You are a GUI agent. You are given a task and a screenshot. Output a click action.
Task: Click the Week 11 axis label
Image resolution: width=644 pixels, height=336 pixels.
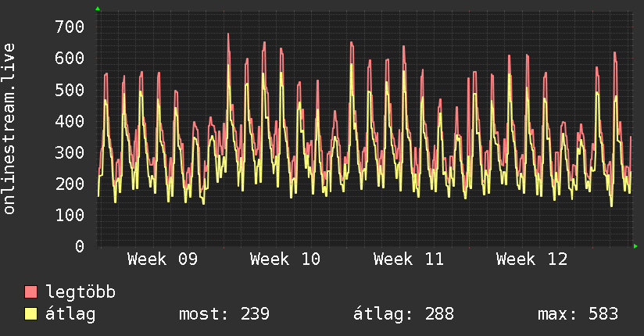(x=409, y=259)
